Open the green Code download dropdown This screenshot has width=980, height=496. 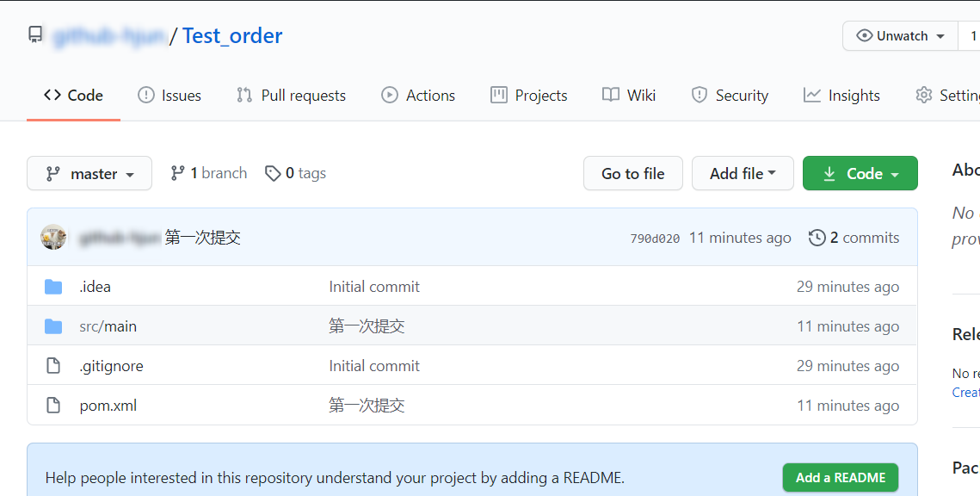pyautogui.click(x=860, y=173)
